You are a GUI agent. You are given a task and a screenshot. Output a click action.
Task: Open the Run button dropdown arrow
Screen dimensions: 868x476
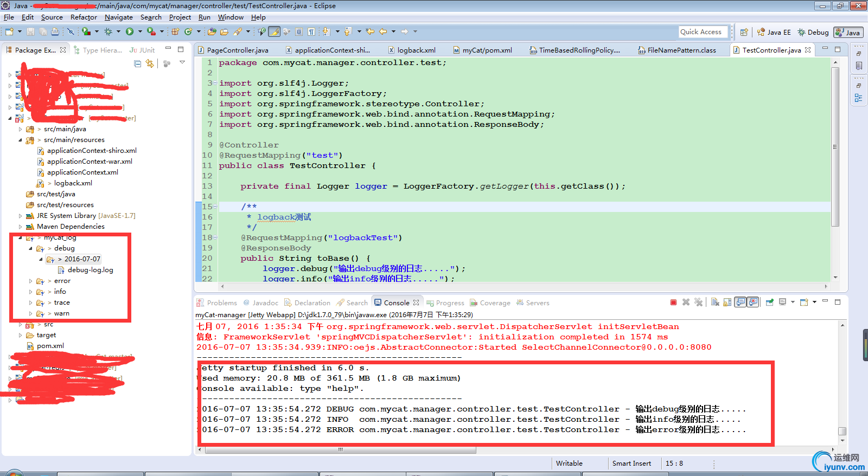point(139,32)
